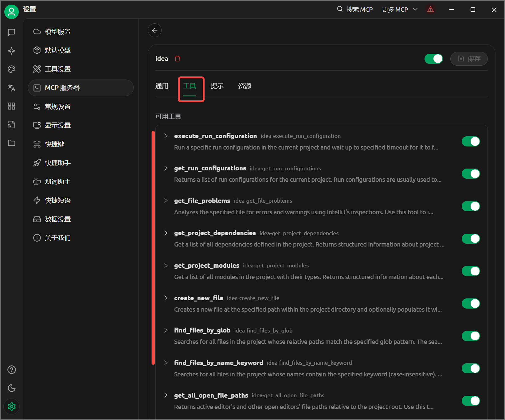Expand the find_files_by_glob tool row
Image resolution: width=505 pixels, height=420 pixels.
click(x=166, y=330)
